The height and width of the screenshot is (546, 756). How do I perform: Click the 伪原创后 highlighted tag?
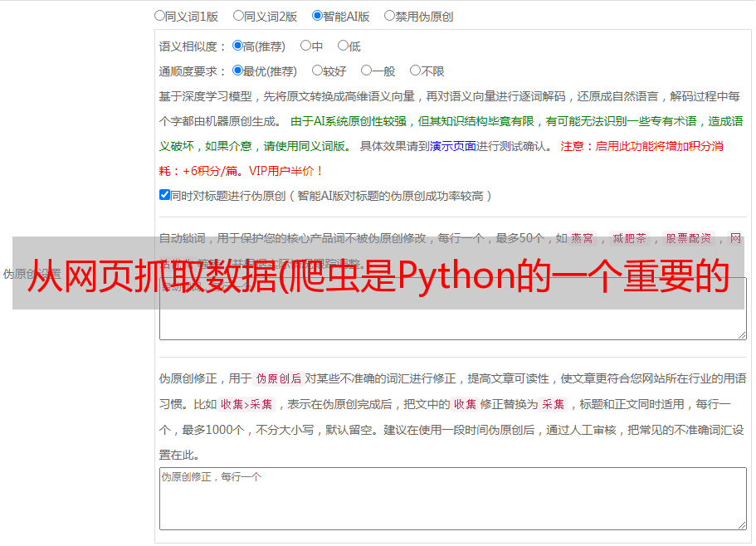pos(279,378)
